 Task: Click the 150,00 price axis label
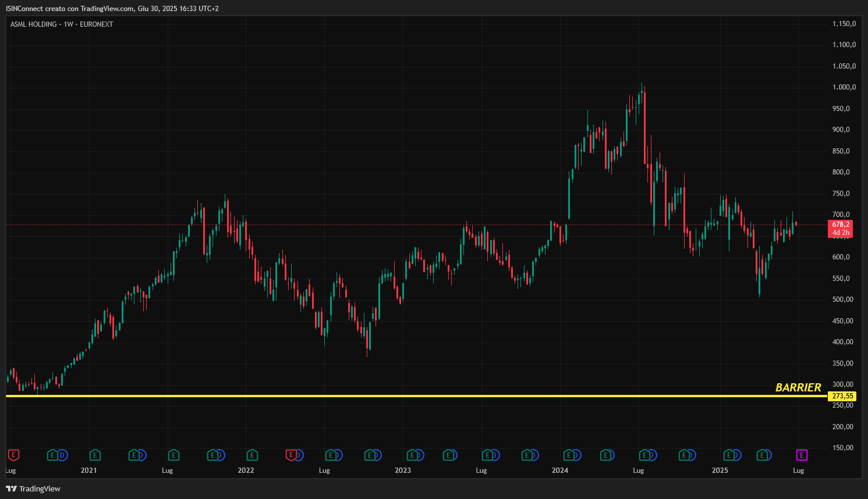(843, 448)
